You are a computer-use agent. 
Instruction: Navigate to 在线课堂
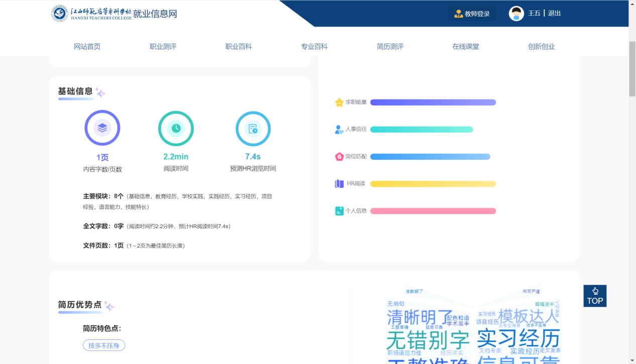[x=465, y=46]
